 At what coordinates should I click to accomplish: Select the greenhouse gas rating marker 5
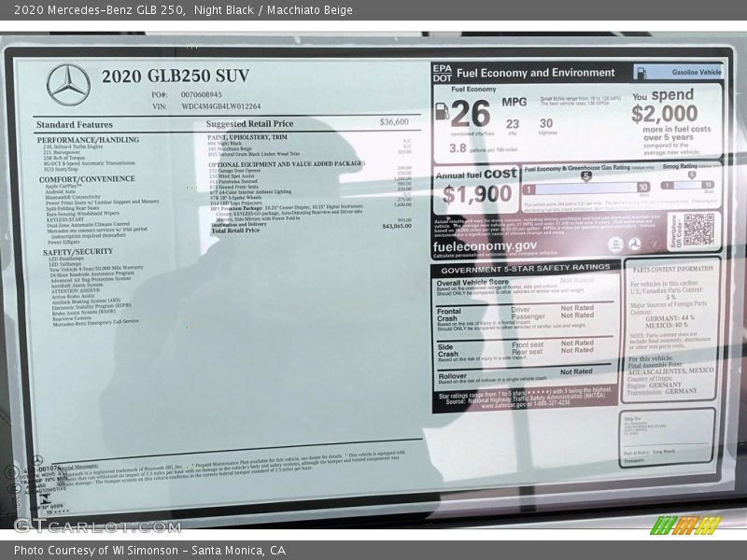pos(586,176)
